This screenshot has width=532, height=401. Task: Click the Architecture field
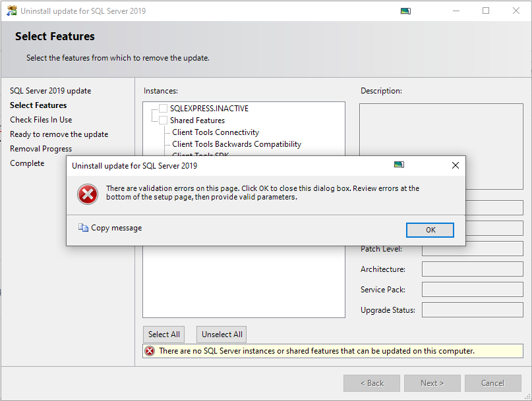tap(472, 269)
